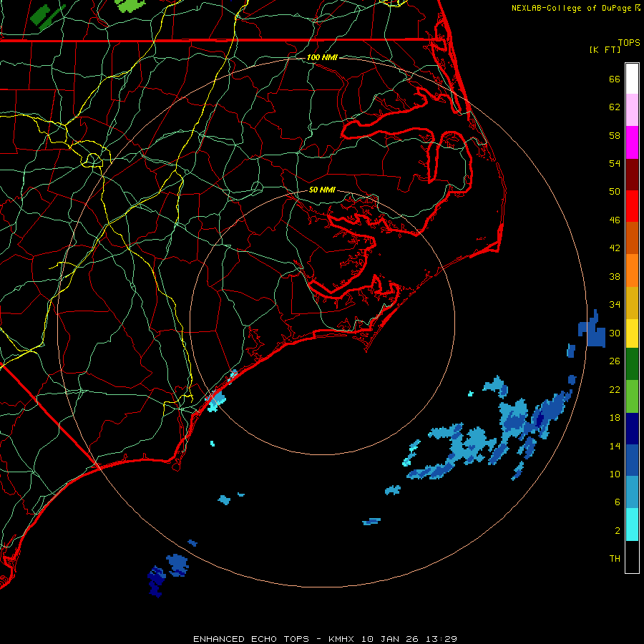Click the bright orange scale swatch
Viewport: 644px width, 644px height.
click(x=632, y=270)
